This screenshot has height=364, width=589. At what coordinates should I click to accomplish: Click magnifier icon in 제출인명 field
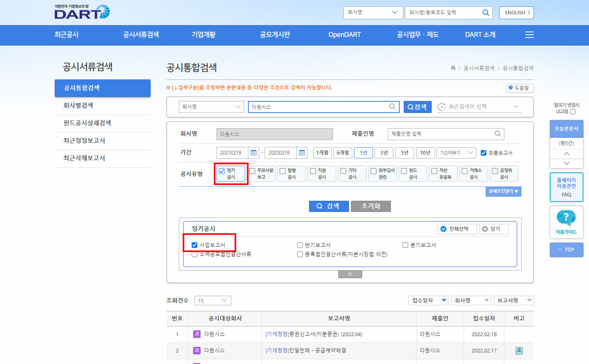coord(498,134)
